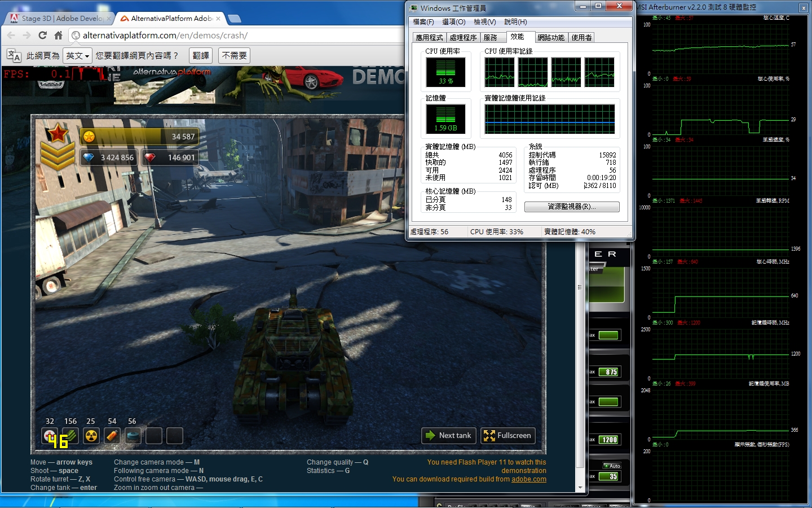This screenshot has height=508, width=812.
Task: Switch to the 網路功能 tab
Action: click(x=551, y=38)
